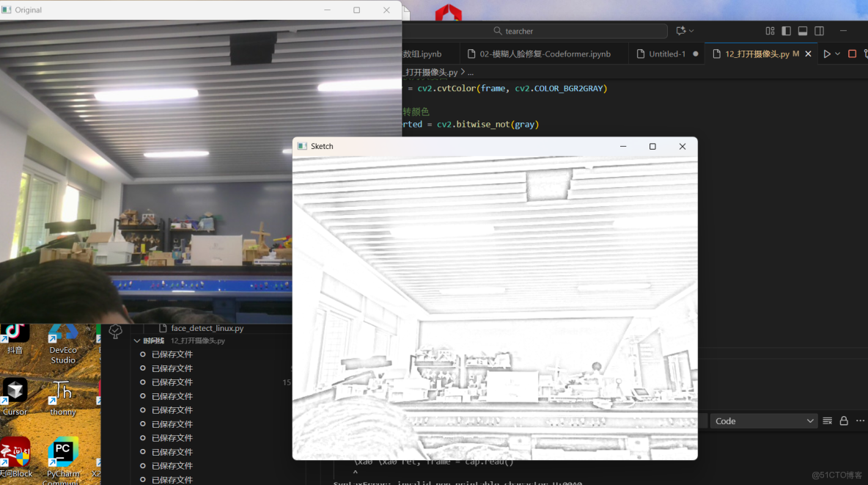This screenshot has width=868, height=485.
Task: Click cv2.COLOR_BGR2GRAY in the code
Action: click(559, 88)
